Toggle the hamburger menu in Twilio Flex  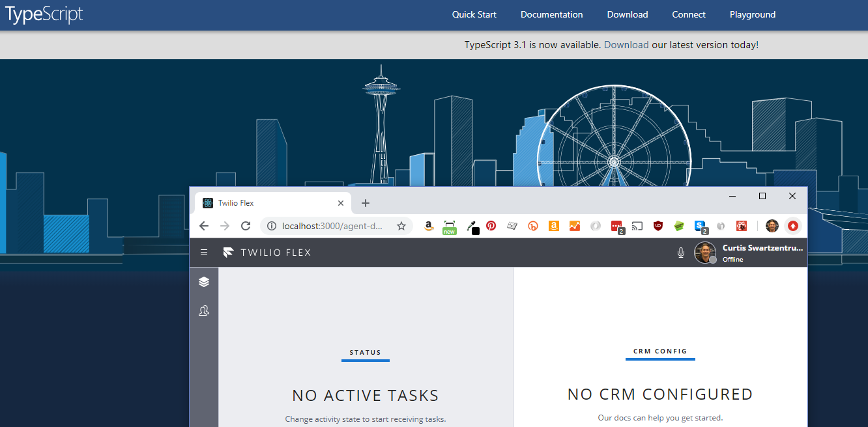pyautogui.click(x=204, y=252)
